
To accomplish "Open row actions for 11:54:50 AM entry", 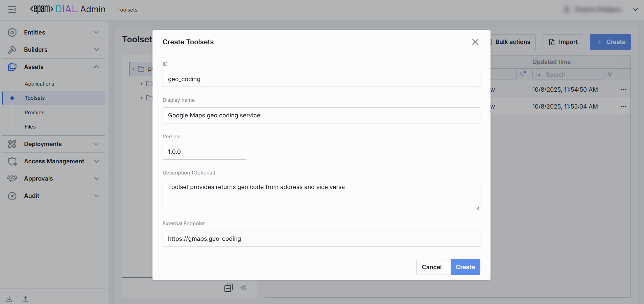I will pyautogui.click(x=623, y=90).
